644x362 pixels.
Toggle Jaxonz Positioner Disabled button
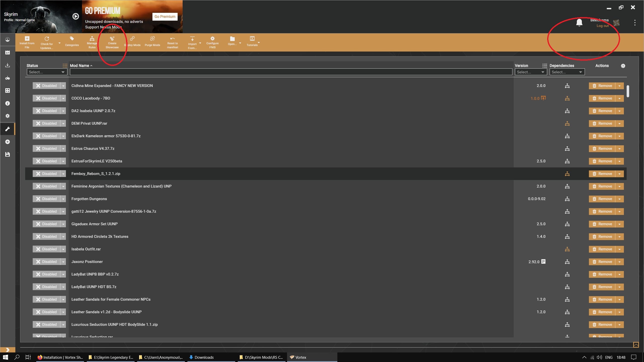point(47,262)
